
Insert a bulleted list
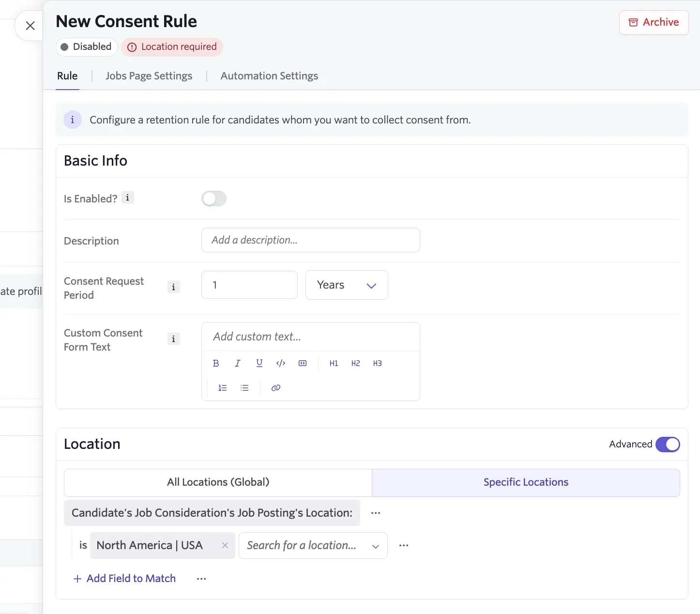[x=244, y=388]
